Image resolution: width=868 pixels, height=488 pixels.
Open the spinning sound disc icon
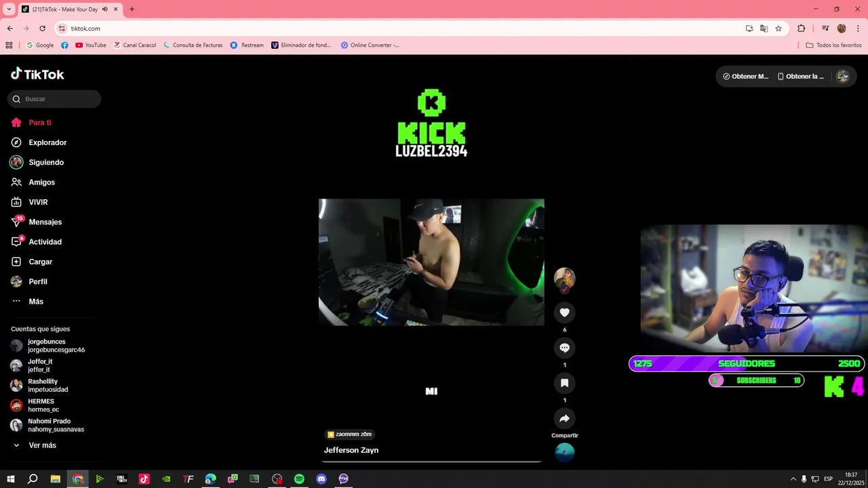coord(564,452)
